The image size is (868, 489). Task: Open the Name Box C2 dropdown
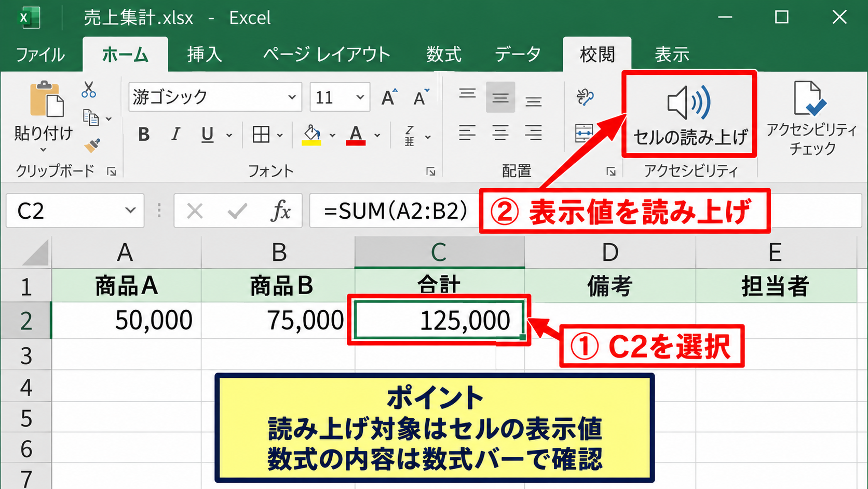click(x=130, y=210)
